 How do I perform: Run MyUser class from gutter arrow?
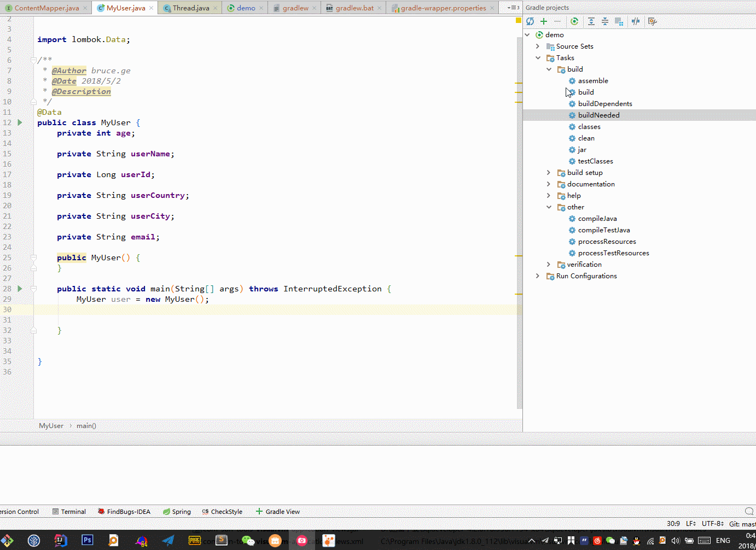click(20, 122)
